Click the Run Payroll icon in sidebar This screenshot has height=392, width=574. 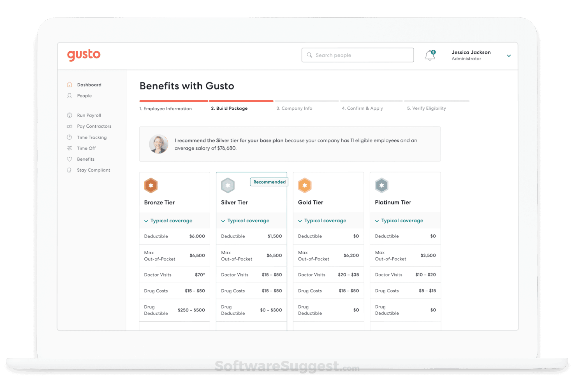point(70,115)
